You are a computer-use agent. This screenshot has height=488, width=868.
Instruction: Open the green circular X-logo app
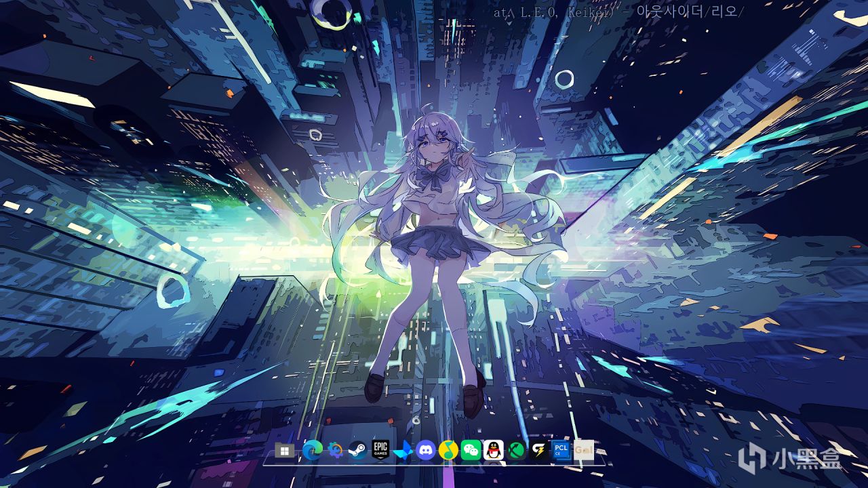(x=516, y=450)
